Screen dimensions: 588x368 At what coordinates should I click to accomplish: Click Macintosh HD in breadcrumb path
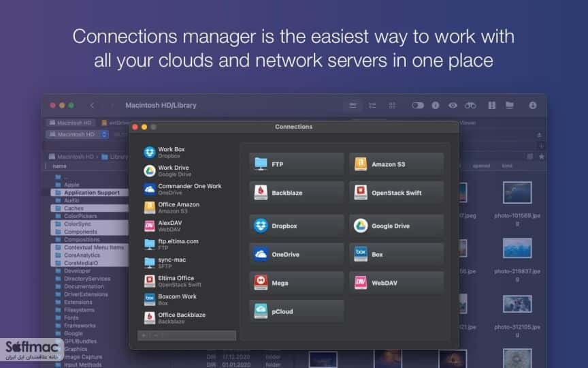(71, 157)
